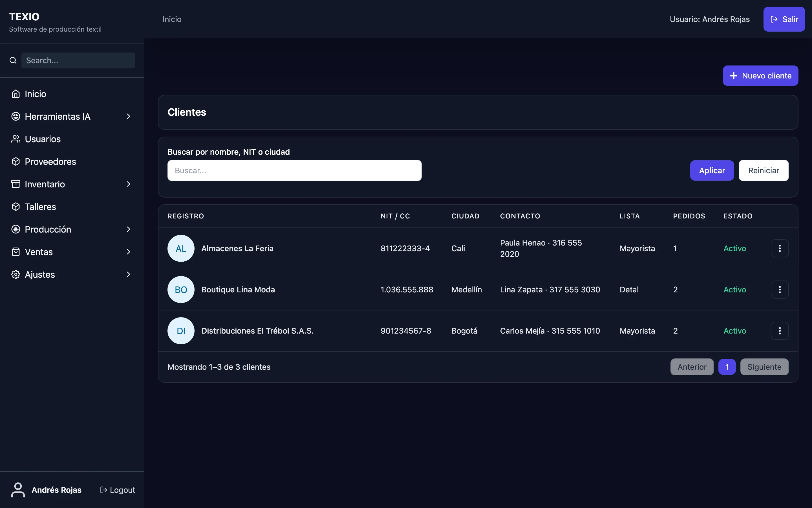Go to previous page with Anterior
Screen dimensions: 812x508
pos(692,367)
